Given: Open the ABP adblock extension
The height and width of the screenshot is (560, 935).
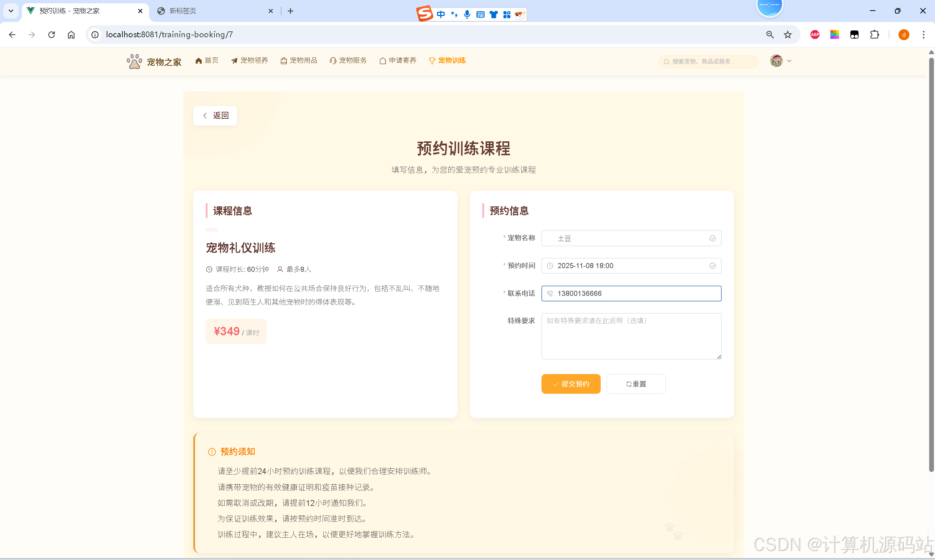Looking at the screenshot, I should point(815,35).
